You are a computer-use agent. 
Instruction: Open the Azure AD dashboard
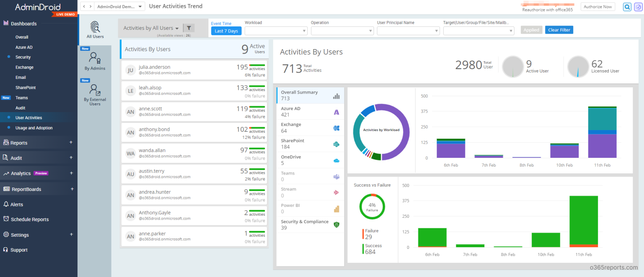(24, 47)
